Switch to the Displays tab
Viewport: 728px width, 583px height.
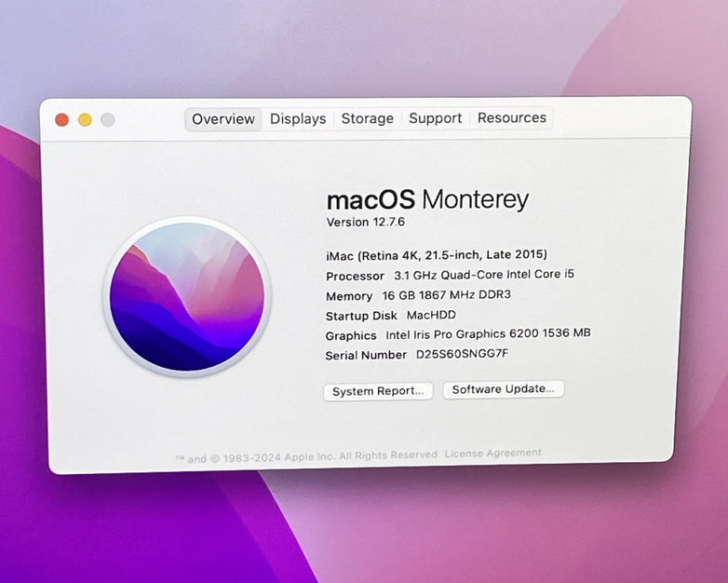point(298,118)
